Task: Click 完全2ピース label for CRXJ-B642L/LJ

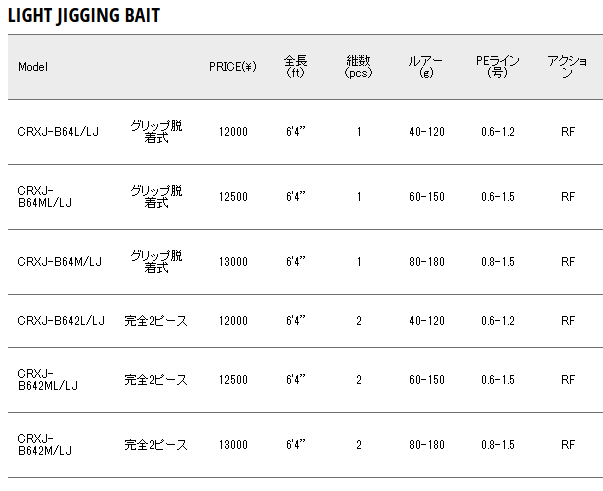Action: point(156,321)
